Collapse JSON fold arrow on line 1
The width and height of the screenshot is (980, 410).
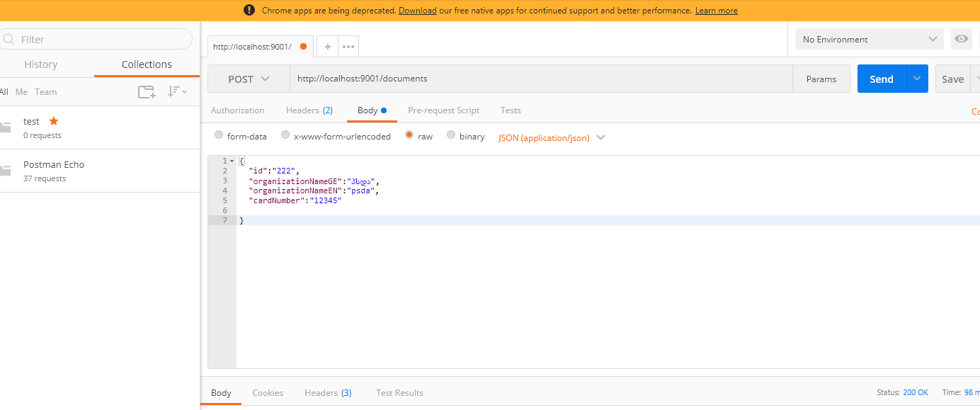coord(232,161)
